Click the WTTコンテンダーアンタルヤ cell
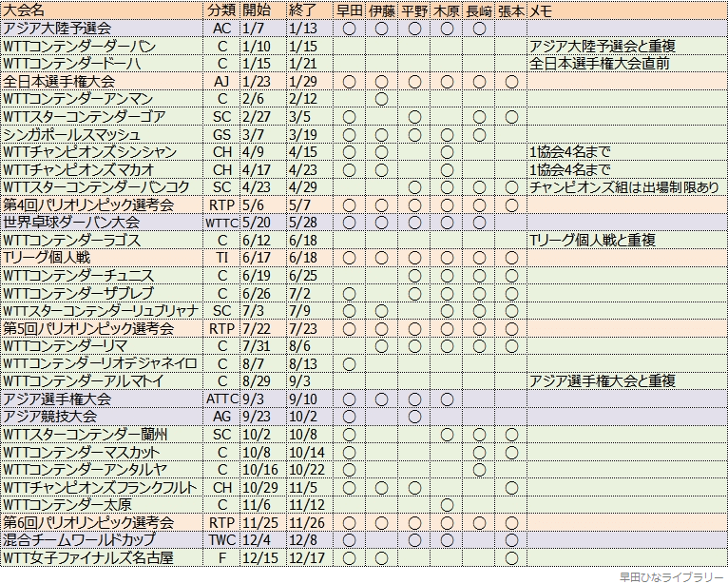728x584 pixels. click(102, 470)
